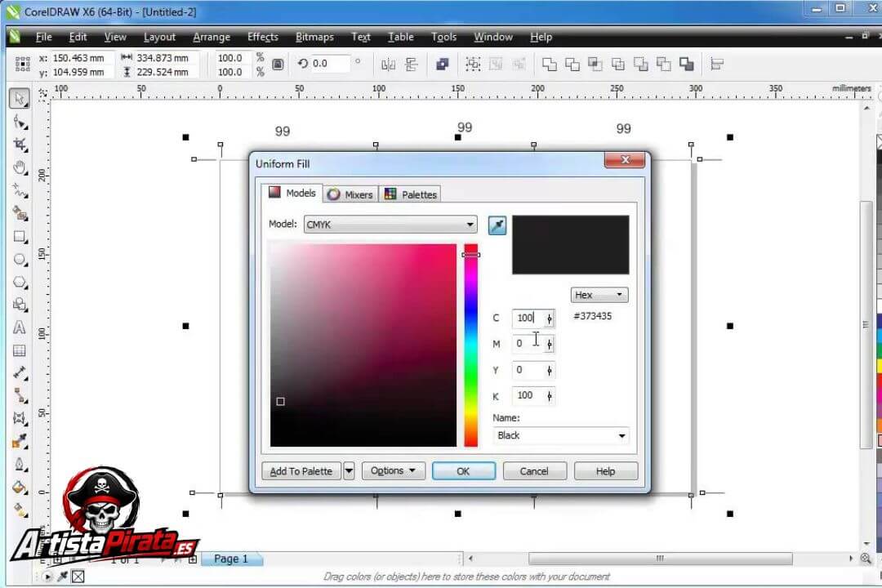Click the K value input field

528,395
